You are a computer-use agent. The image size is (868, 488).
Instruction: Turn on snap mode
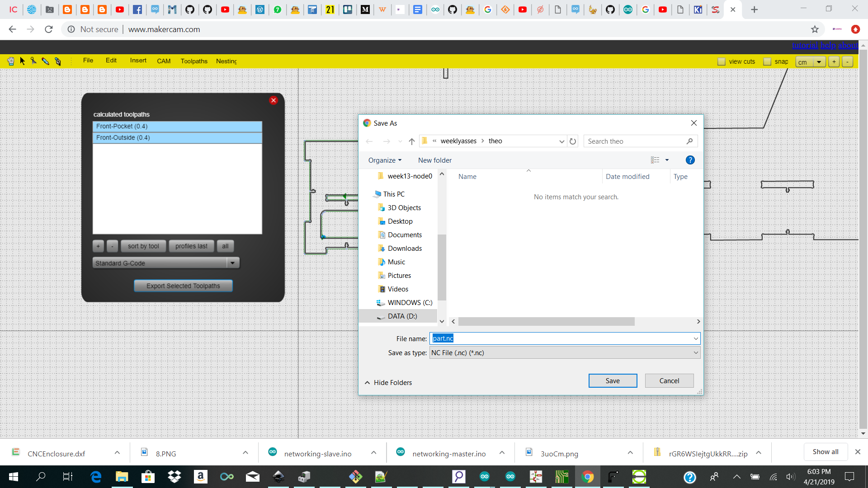click(x=768, y=61)
